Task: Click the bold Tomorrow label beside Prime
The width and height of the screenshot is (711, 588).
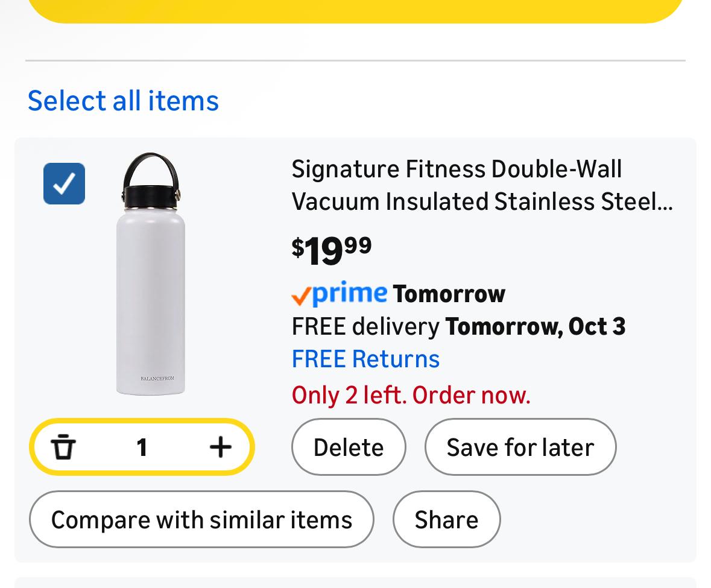Action: [x=449, y=294]
